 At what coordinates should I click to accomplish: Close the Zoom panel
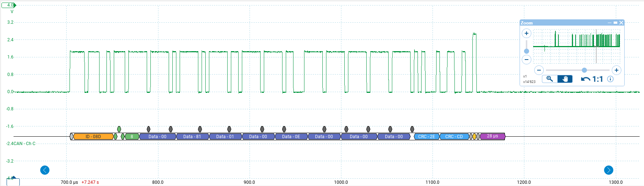[621, 23]
